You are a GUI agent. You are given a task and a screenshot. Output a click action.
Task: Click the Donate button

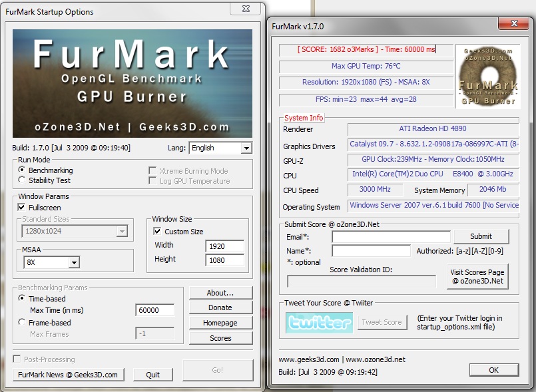pyautogui.click(x=220, y=307)
